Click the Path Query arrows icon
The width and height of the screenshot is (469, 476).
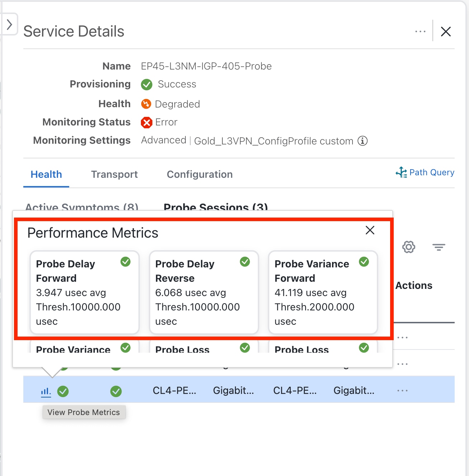[402, 172]
